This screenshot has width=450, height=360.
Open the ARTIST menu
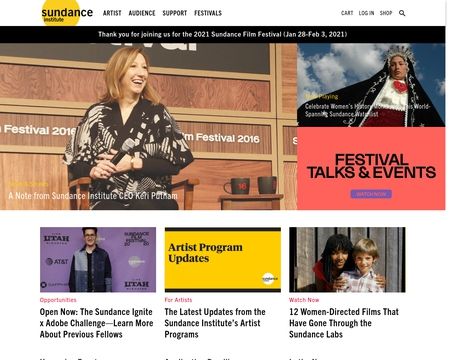[112, 13]
